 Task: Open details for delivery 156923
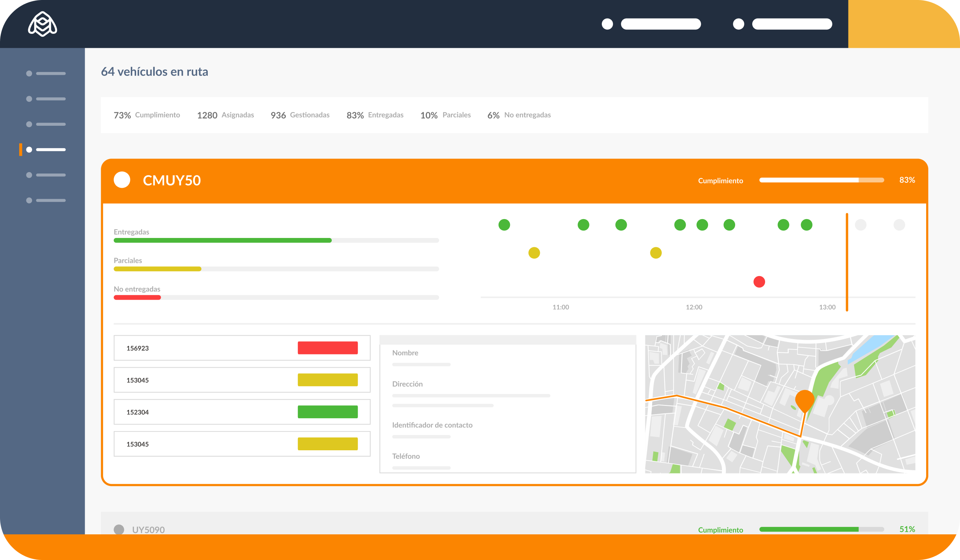click(x=242, y=348)
